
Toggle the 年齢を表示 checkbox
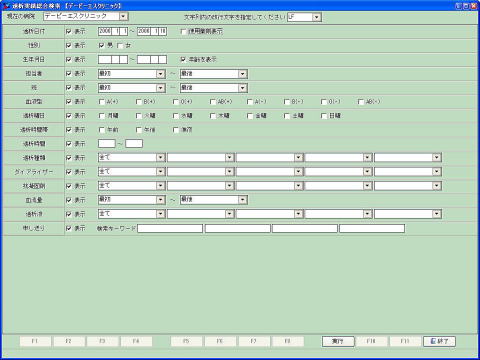(183, 59)
